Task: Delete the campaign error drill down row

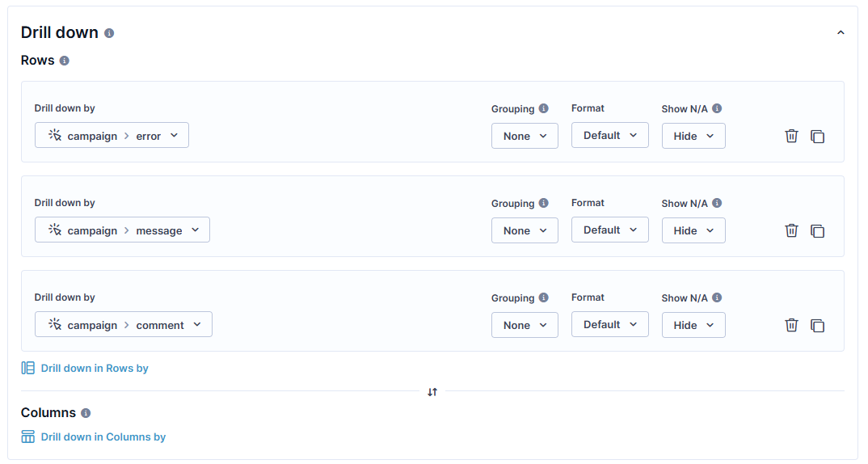Action: click(791, 136)
